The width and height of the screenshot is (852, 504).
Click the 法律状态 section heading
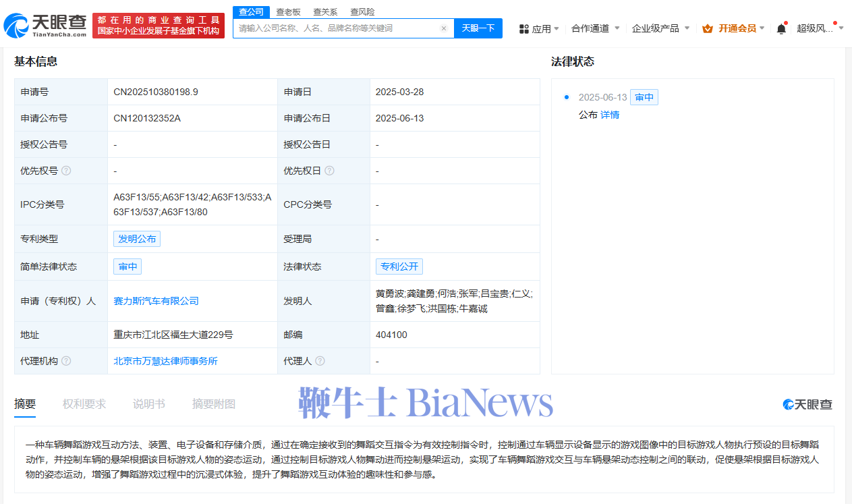point(573,61)
